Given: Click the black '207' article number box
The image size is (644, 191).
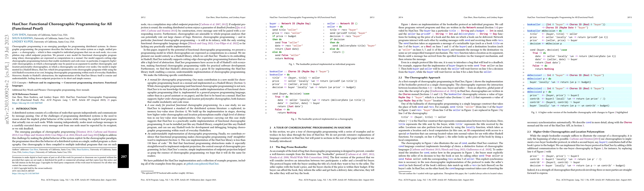Looking at the screenshot, I should pos(124,156).
